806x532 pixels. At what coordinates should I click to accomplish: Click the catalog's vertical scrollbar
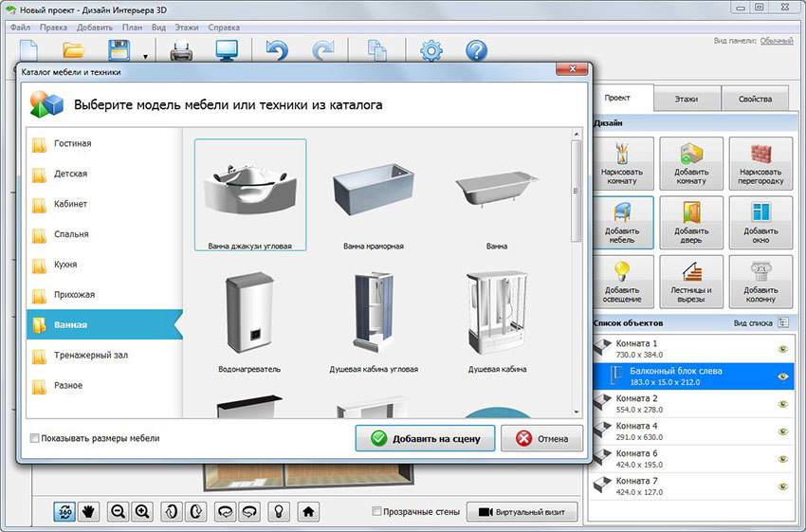(576, 190)
